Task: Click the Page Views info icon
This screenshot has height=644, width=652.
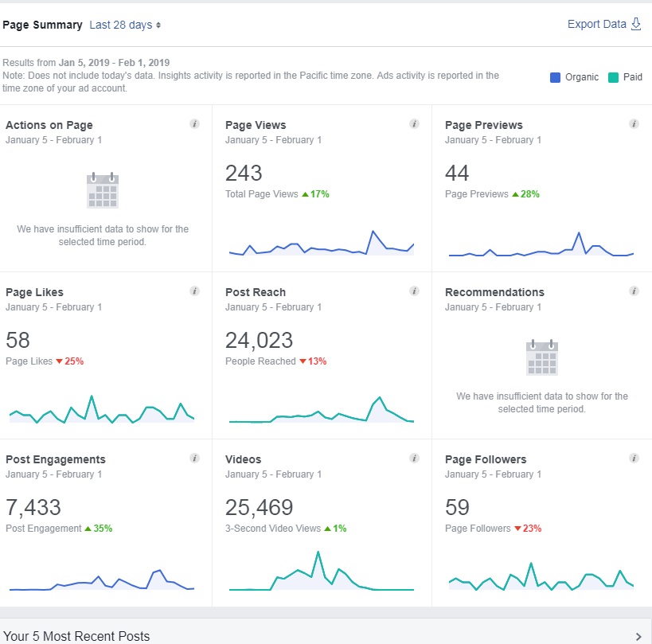Action: 414,124
